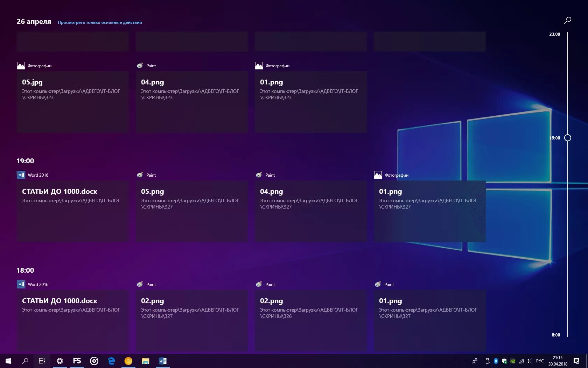The height and width of the screenshot is (368, 588).
Task: Open the 01.png Фотографии card under 19:00
Action: coord(430,211)
